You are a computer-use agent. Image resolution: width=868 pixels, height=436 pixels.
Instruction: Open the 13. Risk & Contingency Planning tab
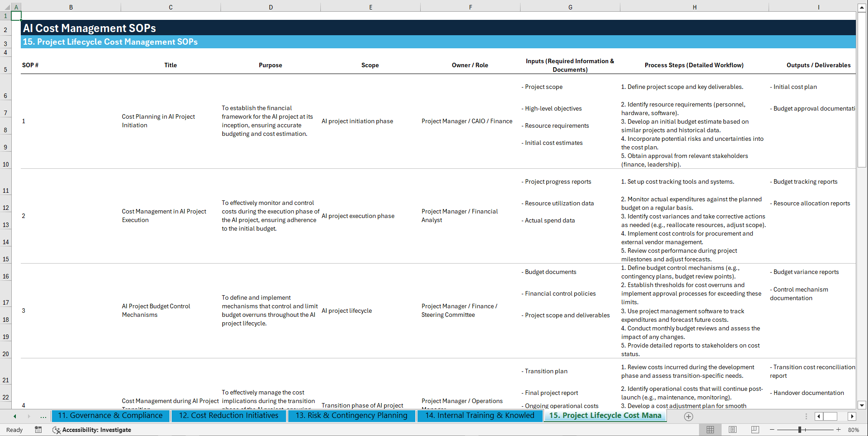(x=352, y=415)
